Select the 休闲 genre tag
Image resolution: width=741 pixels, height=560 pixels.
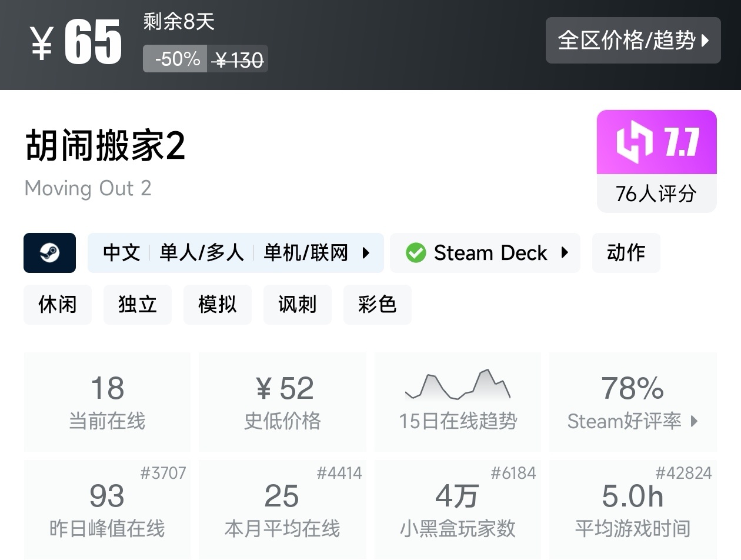pos(58,305)
